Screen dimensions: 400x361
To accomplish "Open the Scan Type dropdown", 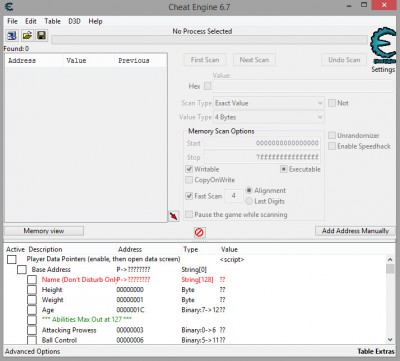I will tap(269, 103).
